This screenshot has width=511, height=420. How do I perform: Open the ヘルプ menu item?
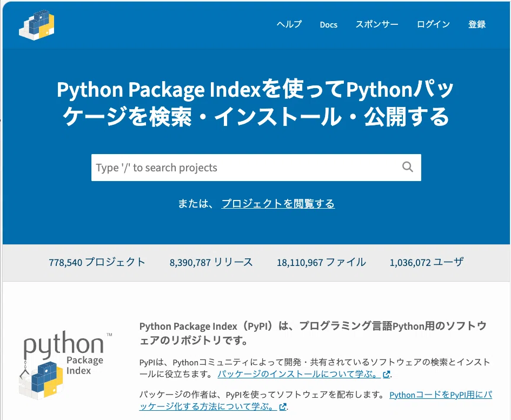(x=289, y=24)
